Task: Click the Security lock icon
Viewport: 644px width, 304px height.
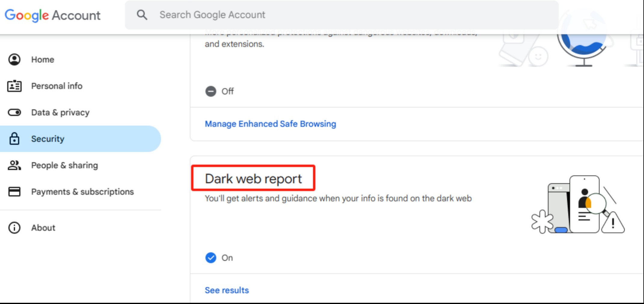Action: click(x=14, y=139)
